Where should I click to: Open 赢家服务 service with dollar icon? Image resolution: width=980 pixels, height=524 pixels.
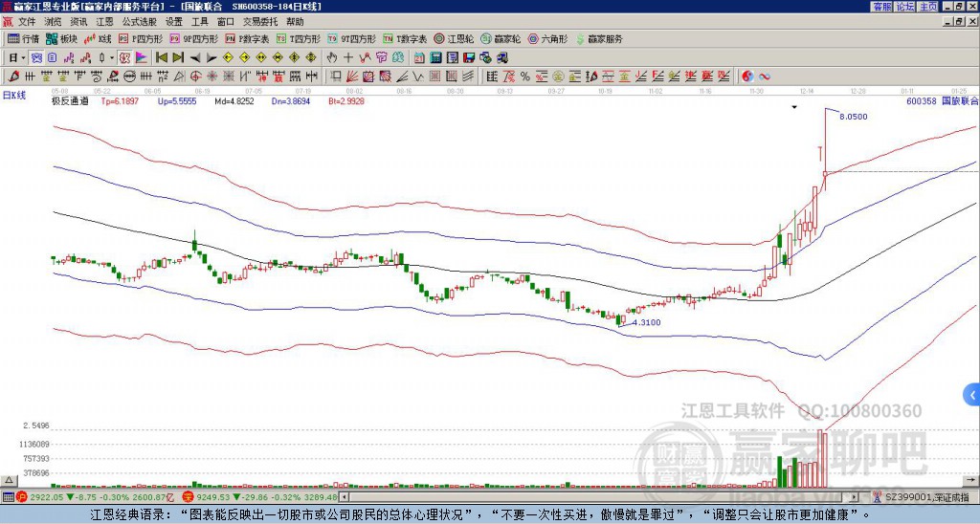tap(599, 39)
